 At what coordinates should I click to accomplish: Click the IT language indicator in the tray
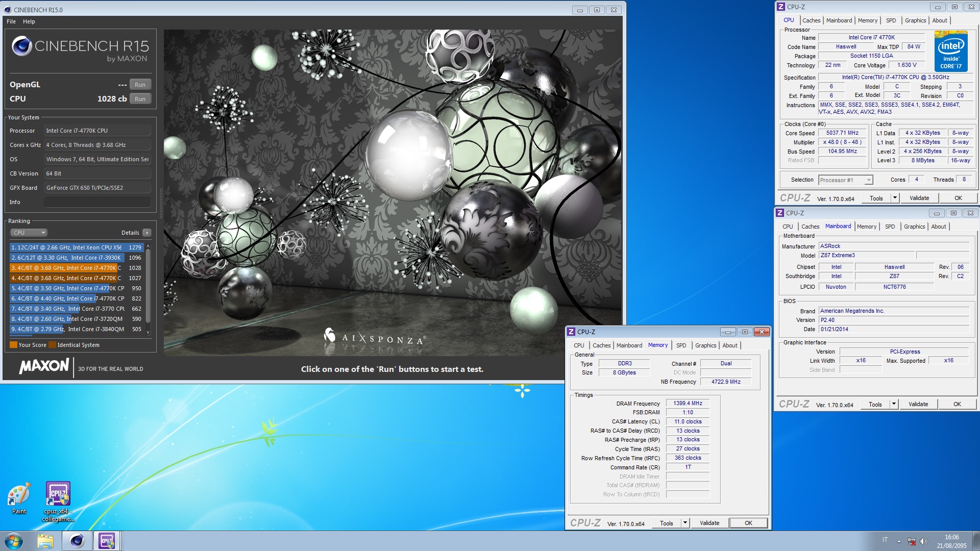pos(885,540)
